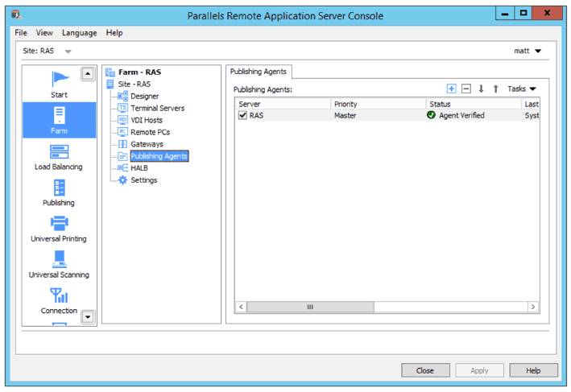Select Farm - RAS root node
Viewport: 571px width, 392px height.
coord(139,72)
